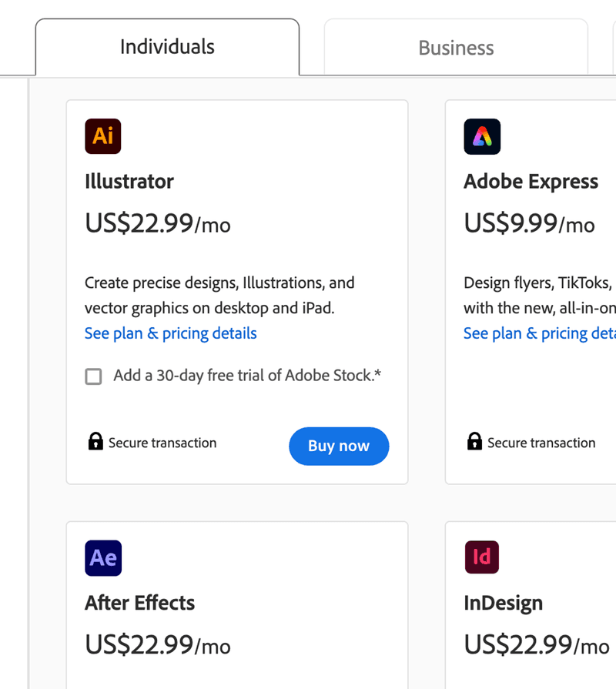Open Adobe Express's See plan & pricing details link
Screen dimensions: 616x689
coord(539,333)
